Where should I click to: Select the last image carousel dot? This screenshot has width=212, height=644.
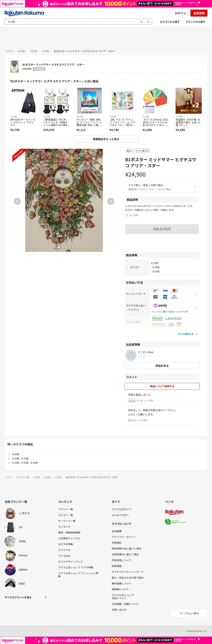73,247
